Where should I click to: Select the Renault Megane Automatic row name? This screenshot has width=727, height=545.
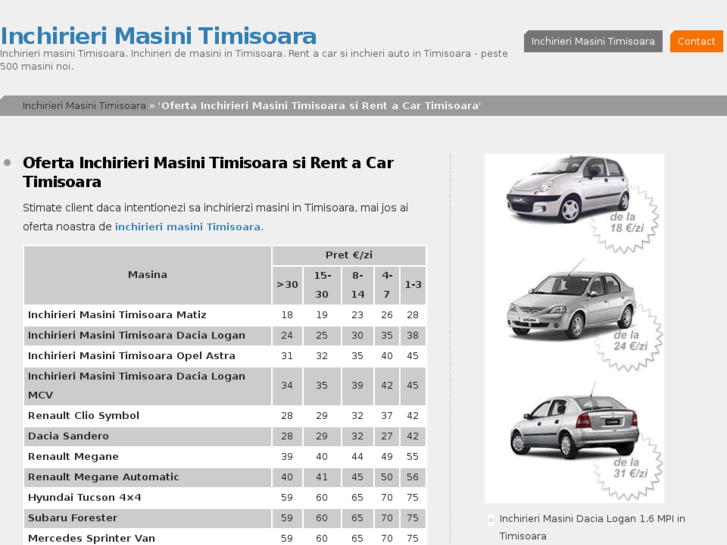[103, 477]
